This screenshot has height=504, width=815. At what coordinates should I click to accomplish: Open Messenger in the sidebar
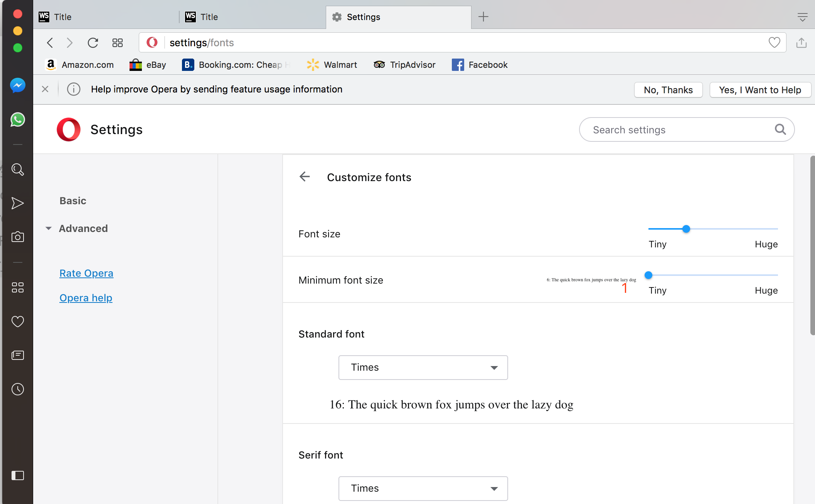tap(18, 86)
